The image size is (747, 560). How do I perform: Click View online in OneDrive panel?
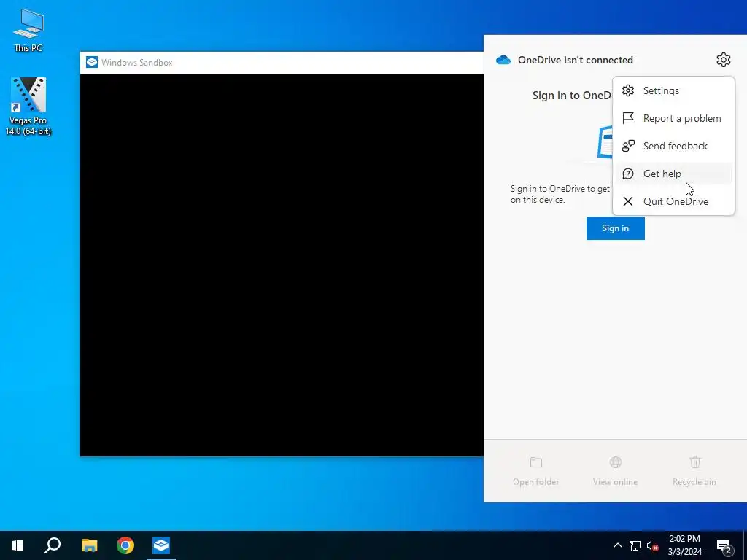pos(615,471)
